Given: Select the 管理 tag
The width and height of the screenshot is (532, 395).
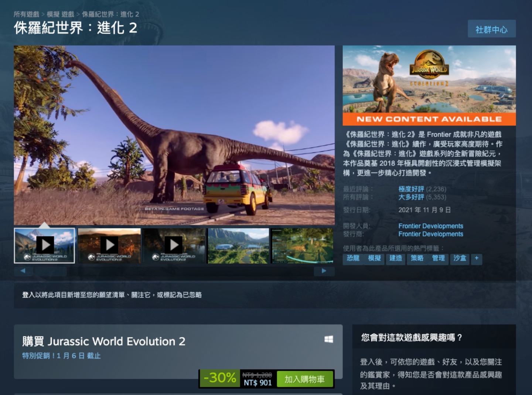Looking at the screenshot, I should tap(439, 258).
